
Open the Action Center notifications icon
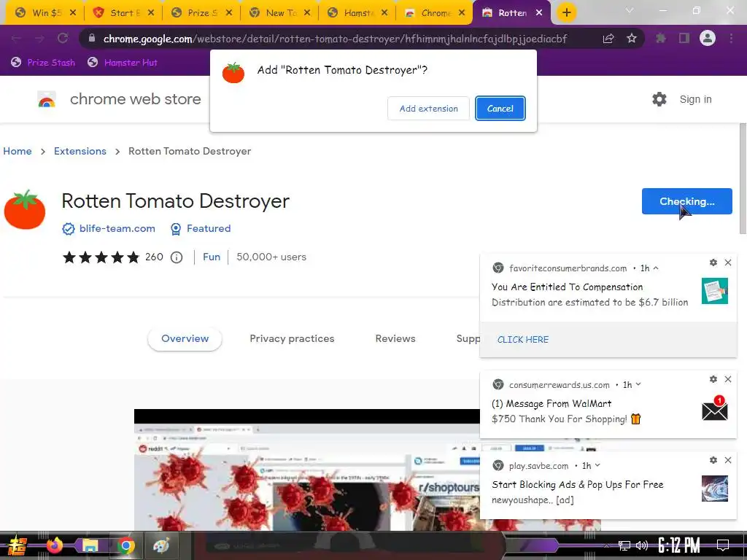click(723, 545)
